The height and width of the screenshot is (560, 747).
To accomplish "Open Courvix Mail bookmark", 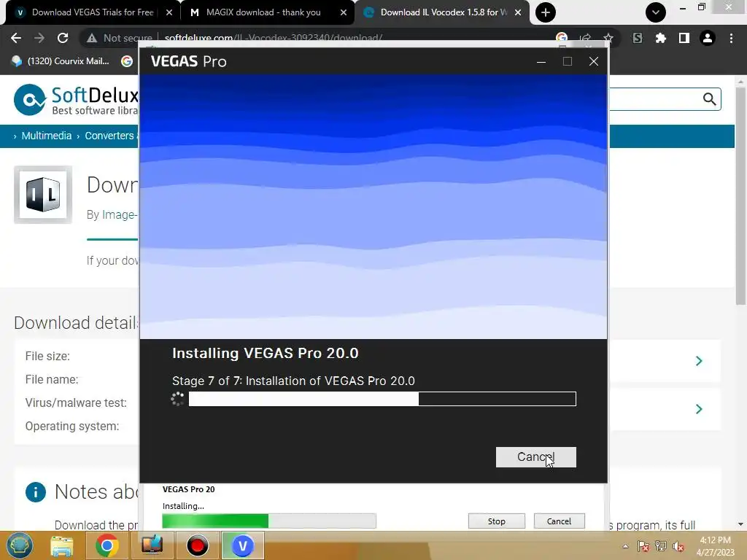I will click(x=61, y=61).
